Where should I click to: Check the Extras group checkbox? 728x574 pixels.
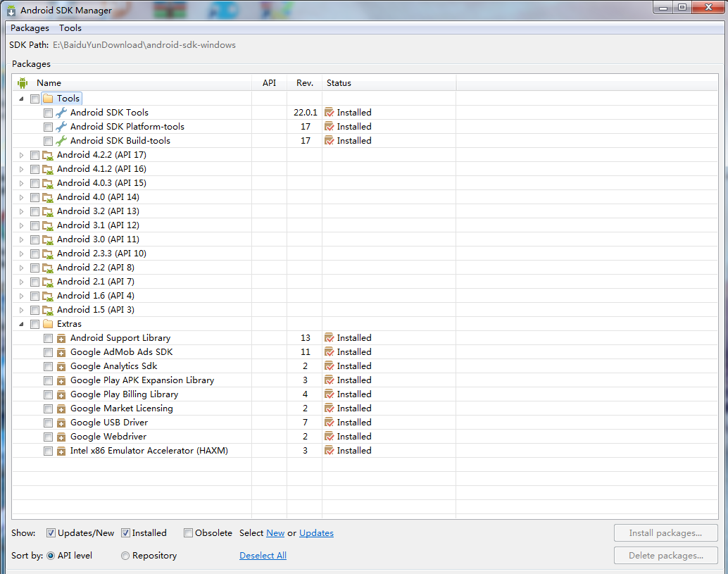click(x=34, y=324)
